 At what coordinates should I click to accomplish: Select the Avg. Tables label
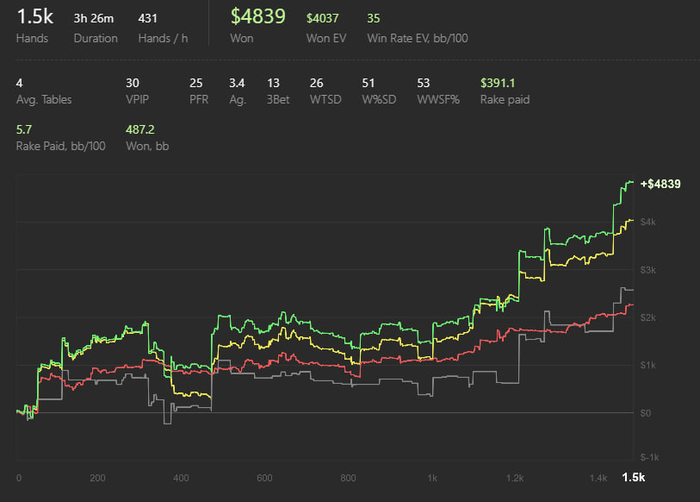[x=44, y=100]
